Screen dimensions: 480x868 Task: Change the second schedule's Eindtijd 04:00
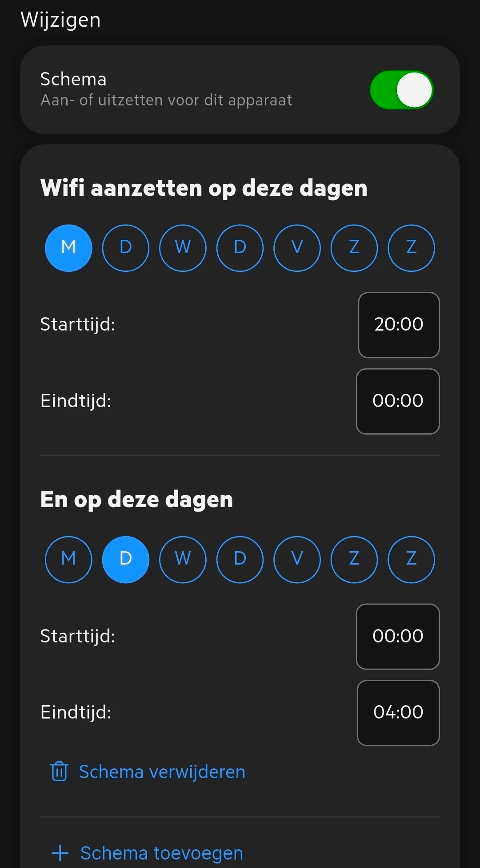pos(398,713)
